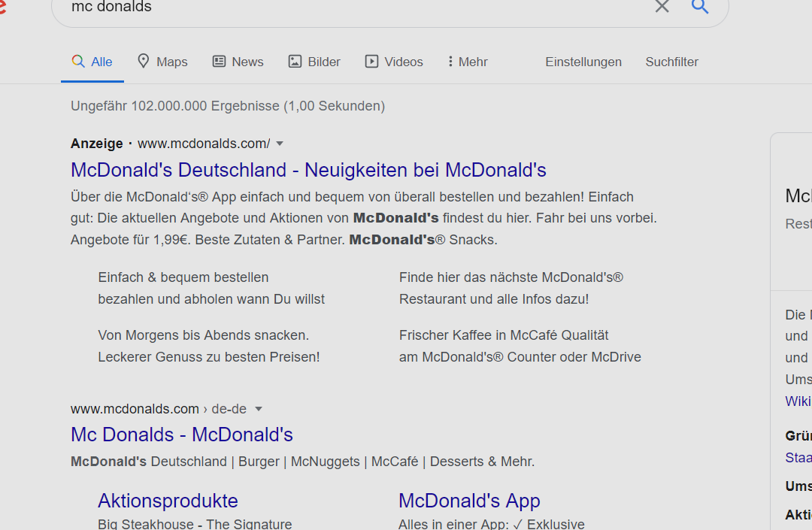The image size is (812, 530).
Task: Expand the arrow beside the Anzeige www.mcdonalds.com/ URL
Action: tap(280, 144)
